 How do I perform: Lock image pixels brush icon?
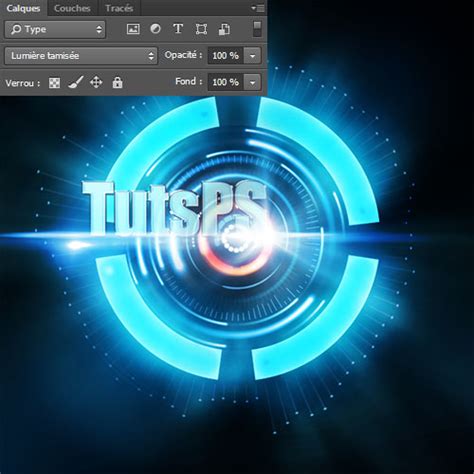[x=76, y=82]
